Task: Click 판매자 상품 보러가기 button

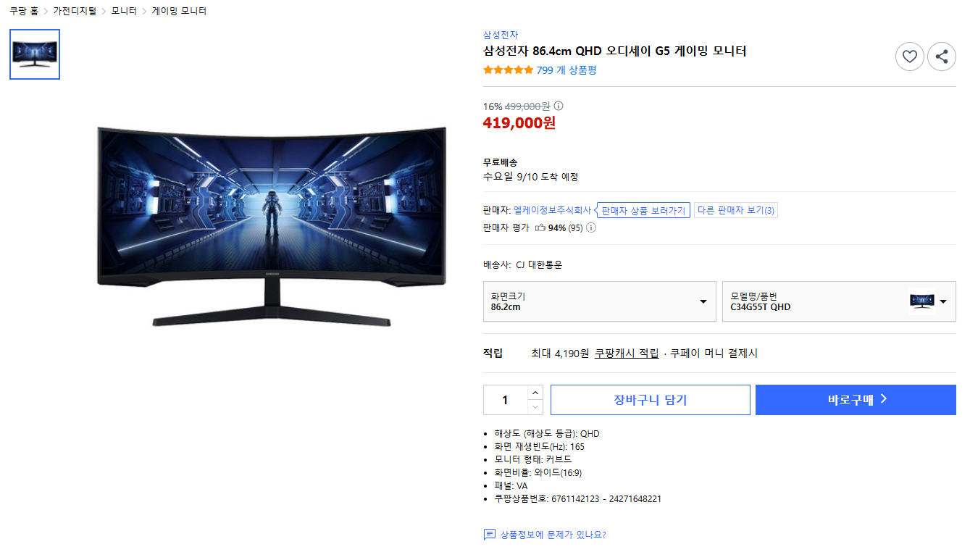Action: 643,211
